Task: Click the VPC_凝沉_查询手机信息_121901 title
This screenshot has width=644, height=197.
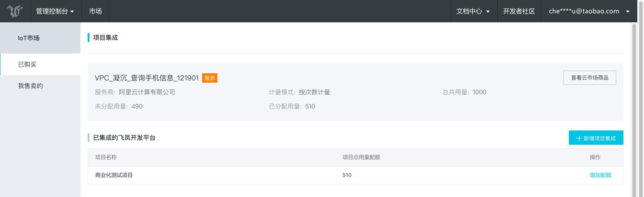Action: tap(147, 78)
